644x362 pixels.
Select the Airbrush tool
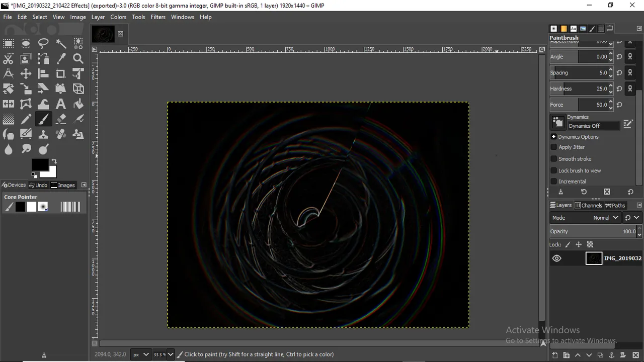click(78, 119)
